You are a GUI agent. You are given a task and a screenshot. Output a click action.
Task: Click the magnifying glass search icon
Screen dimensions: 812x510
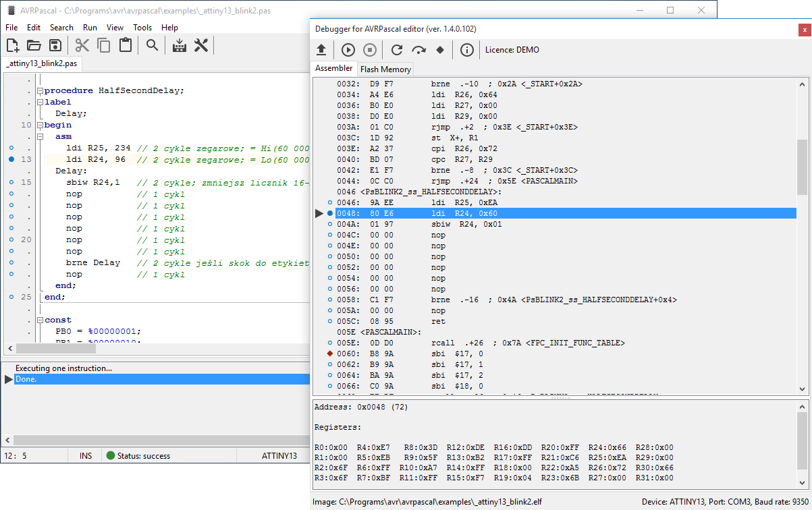coord(153,45)
